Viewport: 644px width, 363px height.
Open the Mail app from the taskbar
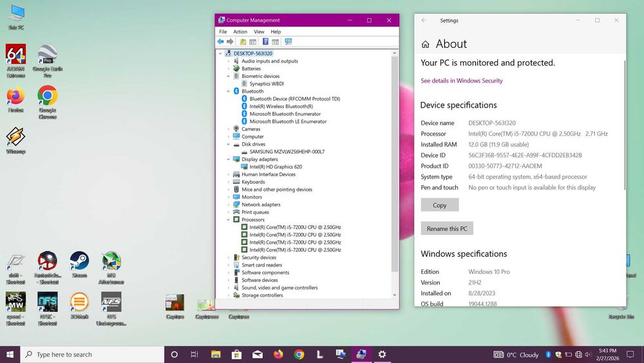click(x=258, y=355)
